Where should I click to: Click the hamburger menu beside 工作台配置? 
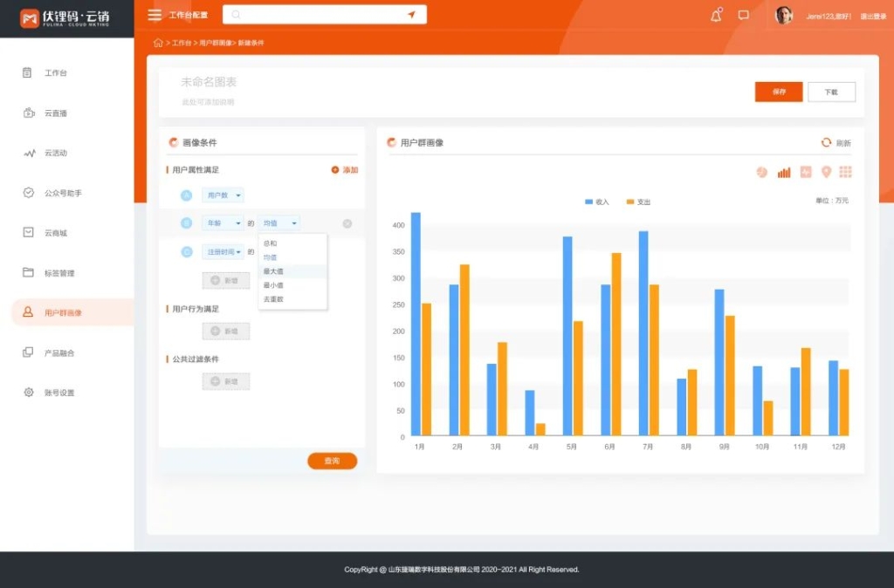(155, 15)
